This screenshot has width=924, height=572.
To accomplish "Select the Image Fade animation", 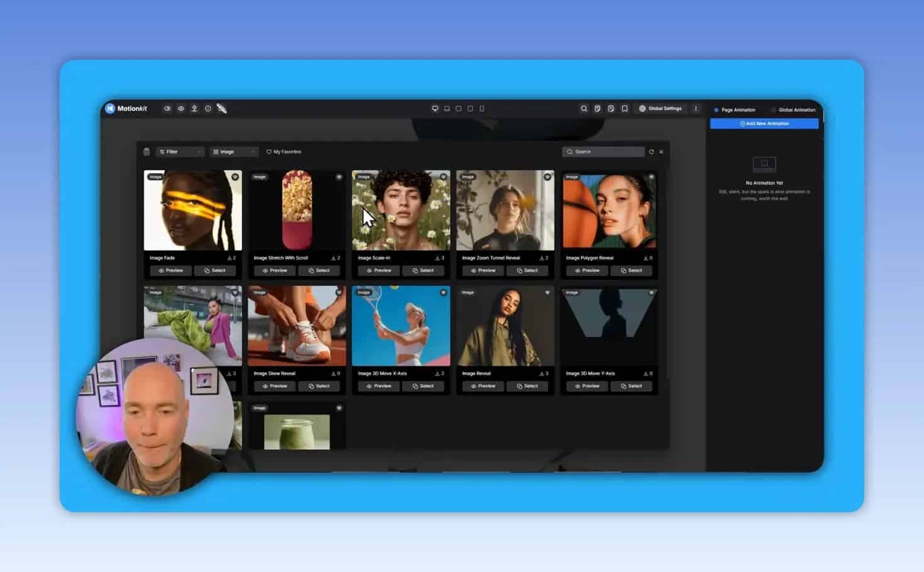I will tap(215, 271).
